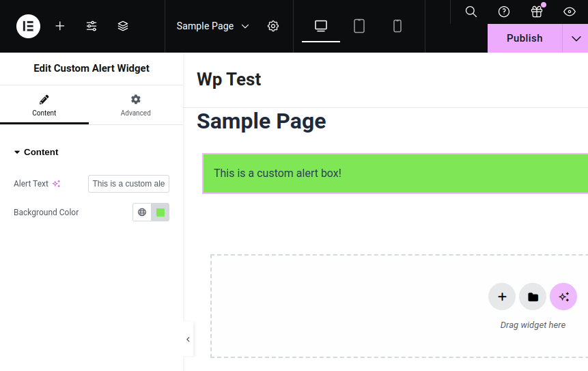Preview changes with the eye icon
This screenshot has height=371, width=588.
pos(570,12)
